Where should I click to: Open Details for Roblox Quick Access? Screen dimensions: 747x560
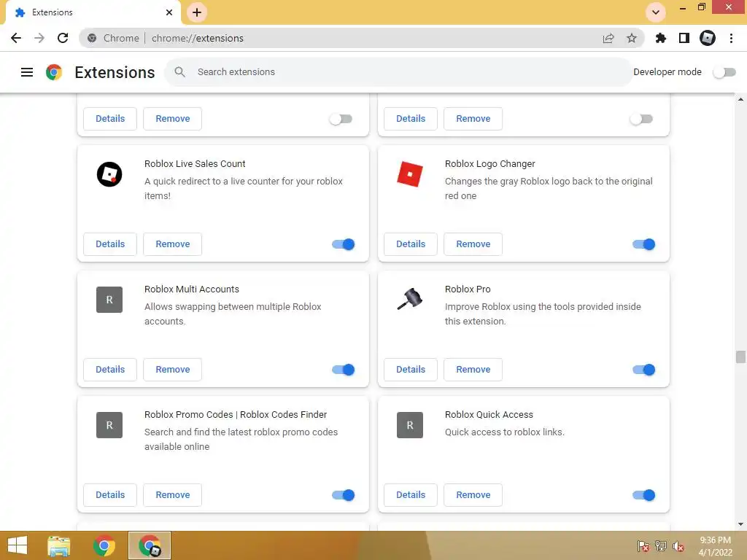point(411,495)
